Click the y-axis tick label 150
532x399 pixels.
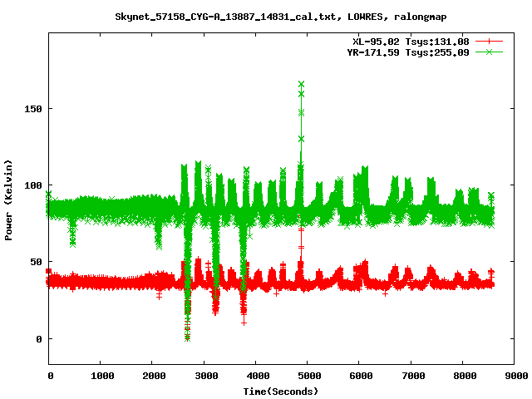coord(33,109)
